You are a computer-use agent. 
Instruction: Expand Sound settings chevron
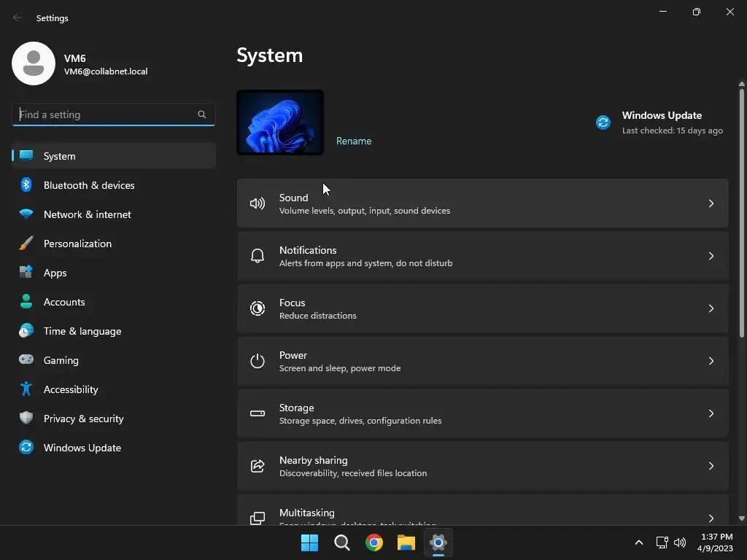point(711,203)
